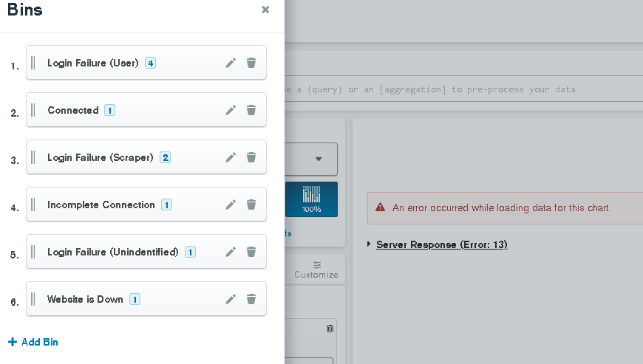Select the Incomplete Connection bin item

[101, 205]
